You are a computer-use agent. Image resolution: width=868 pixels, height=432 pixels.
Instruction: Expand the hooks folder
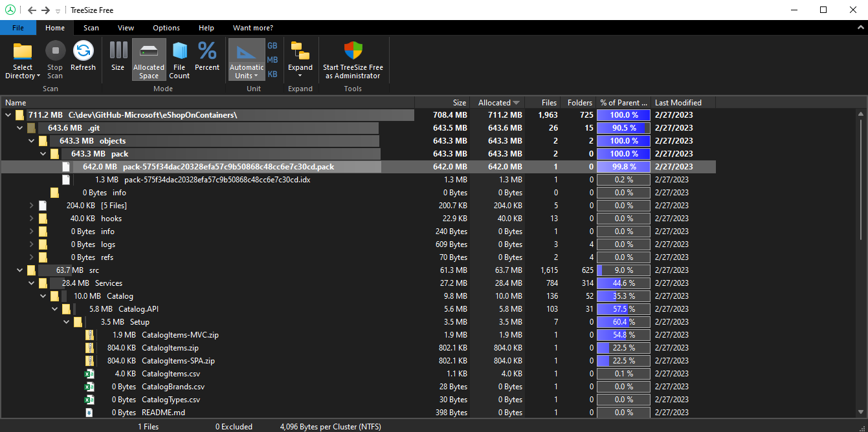[31, 219]
